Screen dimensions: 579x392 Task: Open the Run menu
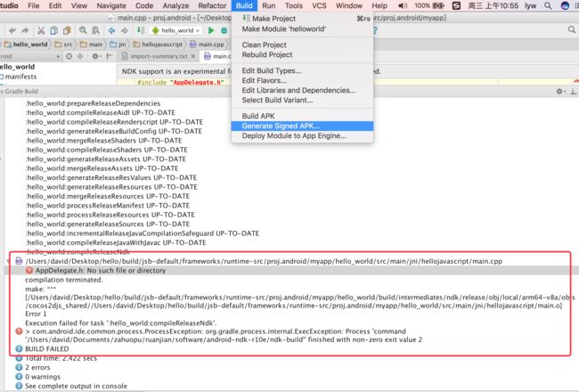(x=269, y=5)
